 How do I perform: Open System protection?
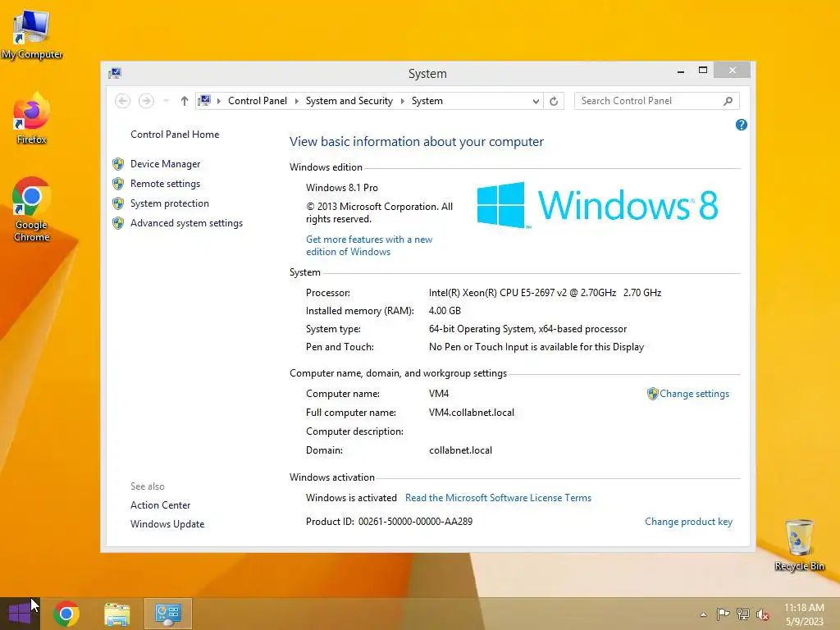[x=169, y=203]
